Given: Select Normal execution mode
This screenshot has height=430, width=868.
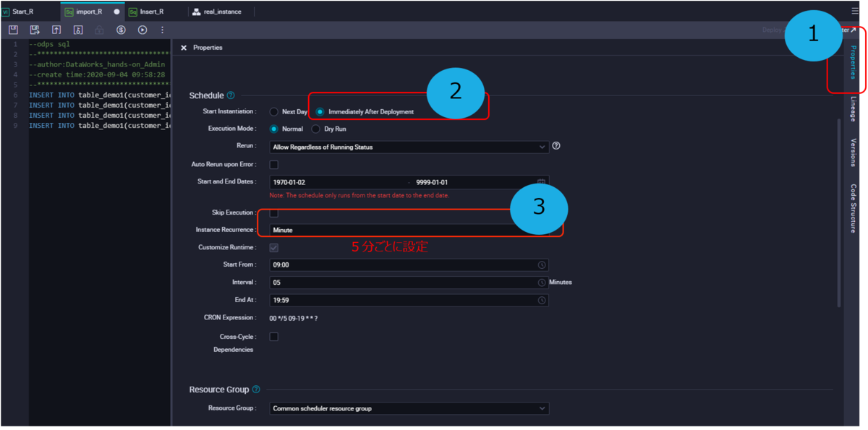Looking at the screenshot, I should tap(274, 129).
